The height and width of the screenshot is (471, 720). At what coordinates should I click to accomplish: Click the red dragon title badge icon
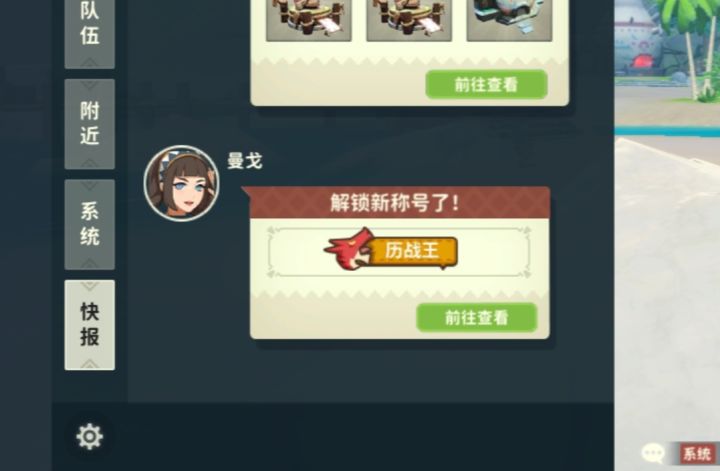coord(349,249)
